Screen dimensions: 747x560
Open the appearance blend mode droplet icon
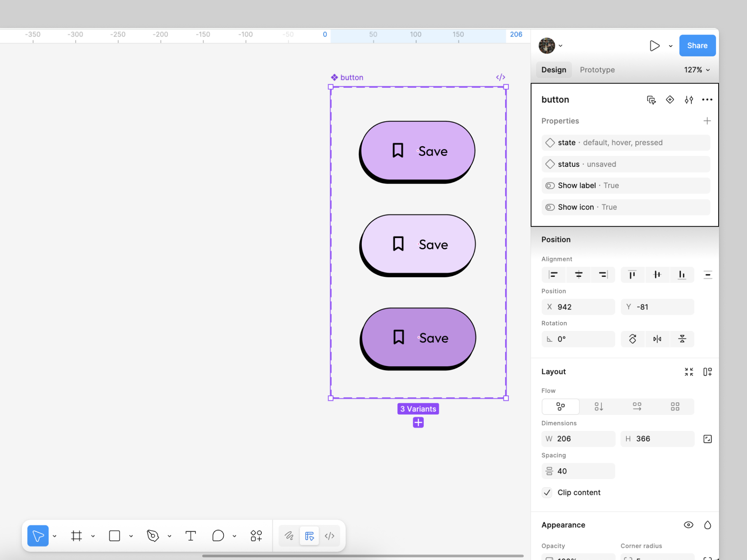707,525
